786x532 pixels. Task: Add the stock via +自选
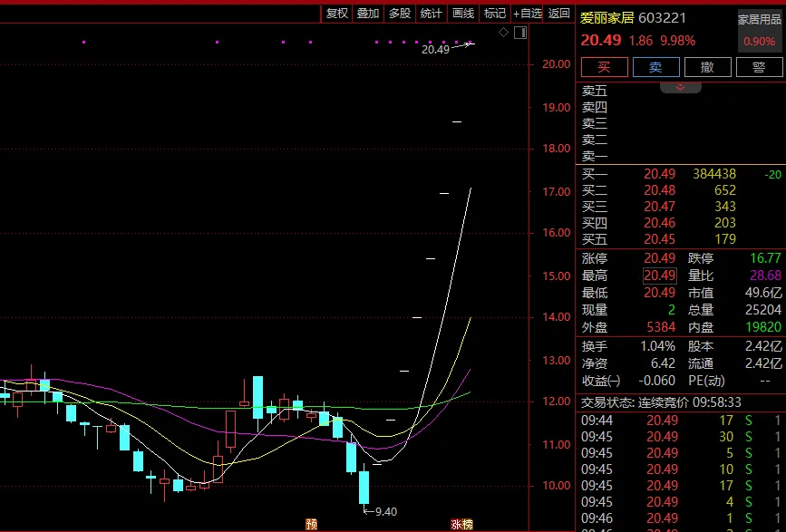528,14
